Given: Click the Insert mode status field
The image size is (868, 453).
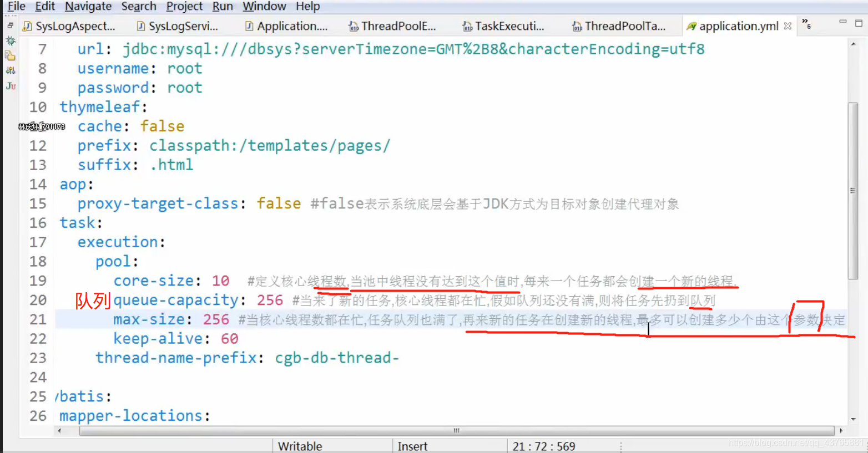Looking at the screenshot, I should pyautogui.click(x=412, y=446).
